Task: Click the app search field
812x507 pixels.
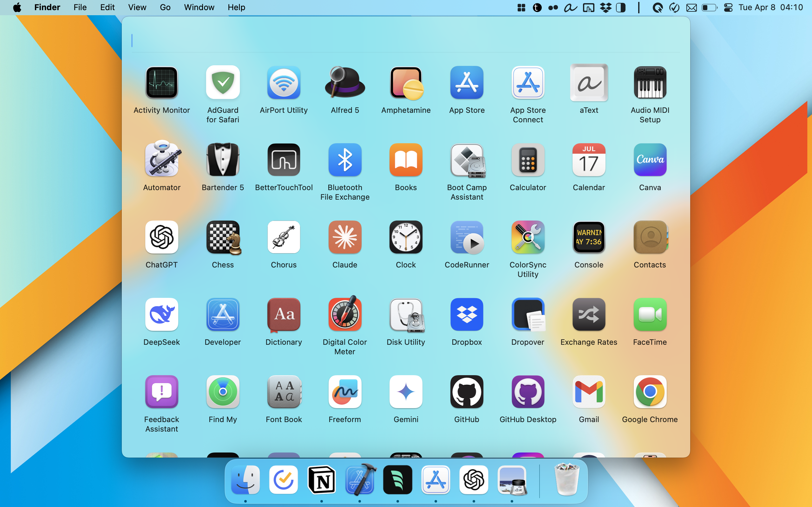Action: click(403, 41)
